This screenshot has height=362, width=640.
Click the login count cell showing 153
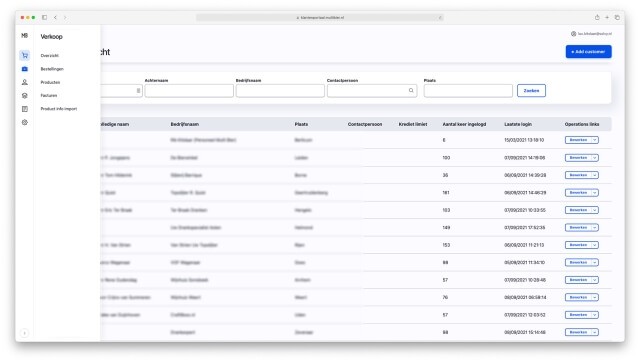coord(446,245)
